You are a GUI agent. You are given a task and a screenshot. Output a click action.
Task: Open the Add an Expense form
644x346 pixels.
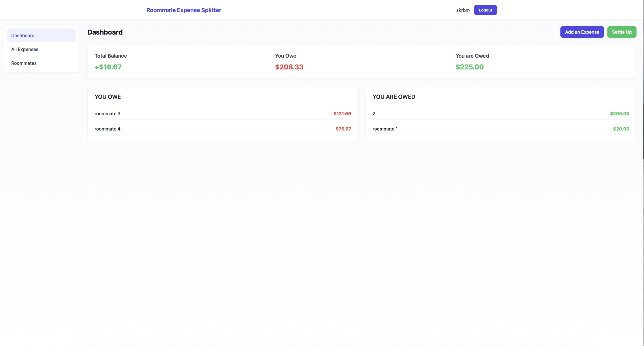click(582, 32)
